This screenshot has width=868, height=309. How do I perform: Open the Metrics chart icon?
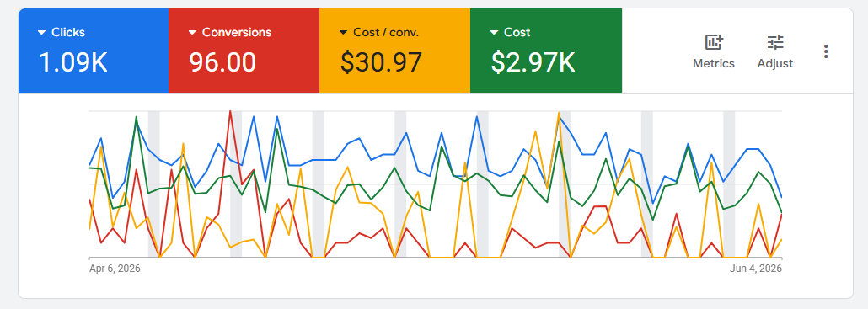tap(714, 42)
